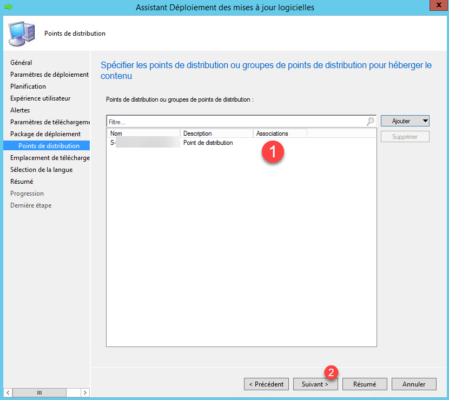Sort list by Description column header
The width and height of the screenshot is (449, 400).
(217, 133)
